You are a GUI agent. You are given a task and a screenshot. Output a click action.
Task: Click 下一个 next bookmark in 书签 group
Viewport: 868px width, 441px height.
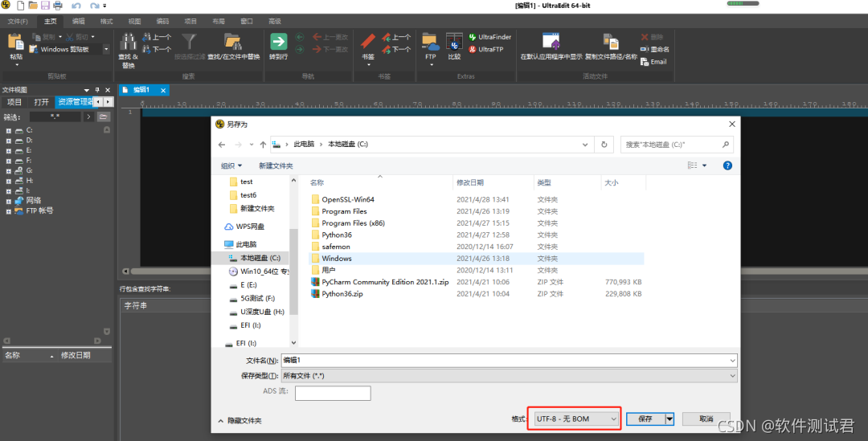[x=396, y=49]
